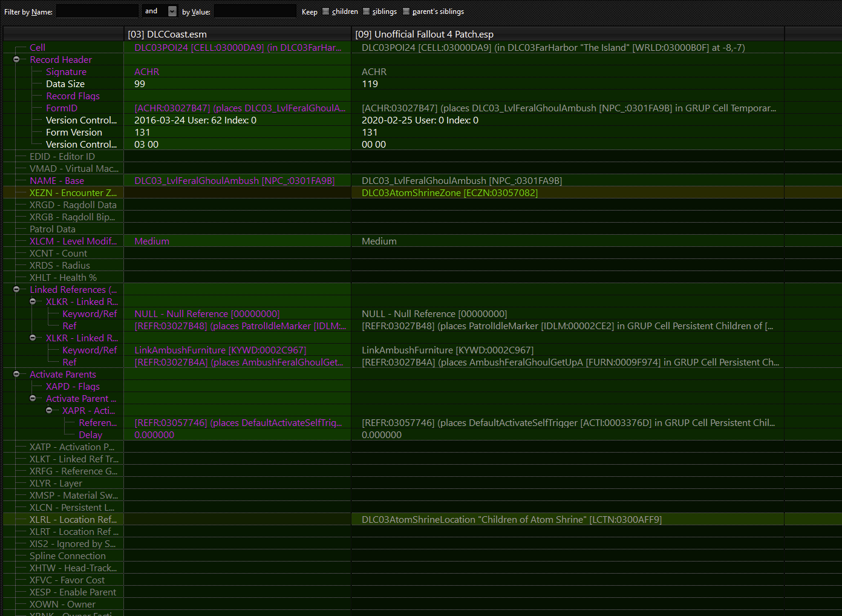This screenshot has width=842, height=616.
Task: Select the FormID row label
Action: coord(62,108)
